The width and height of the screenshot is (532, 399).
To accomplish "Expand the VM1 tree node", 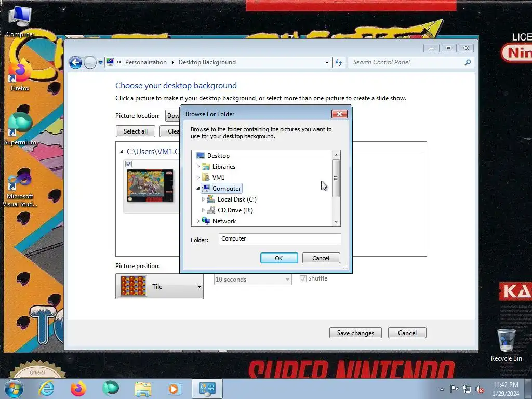I will point(198,178).
